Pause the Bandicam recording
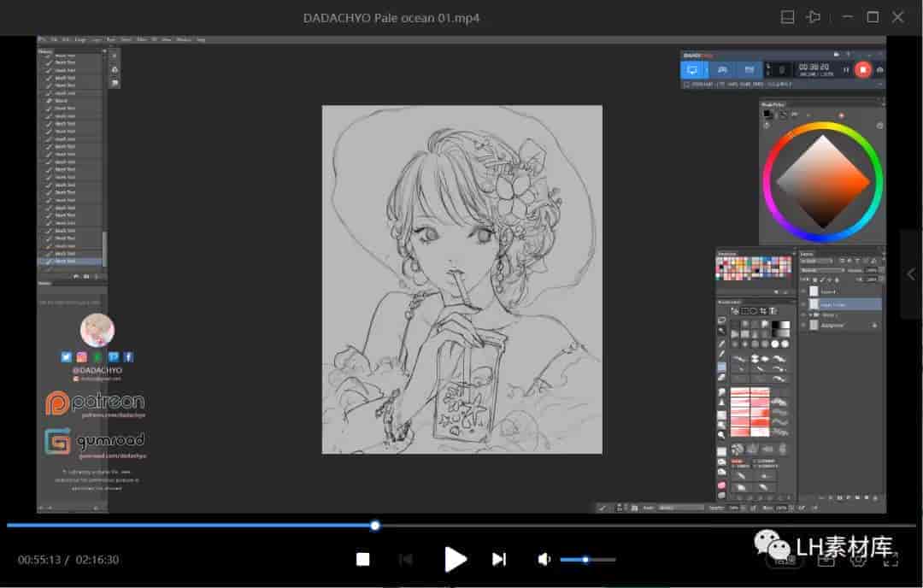Image resolution: width=923 pixels, height=588 pixels. click(846, 70)
